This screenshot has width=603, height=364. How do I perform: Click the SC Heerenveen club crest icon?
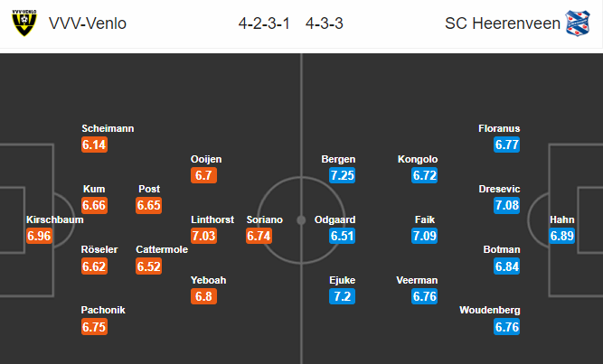(x=577, y=23)
